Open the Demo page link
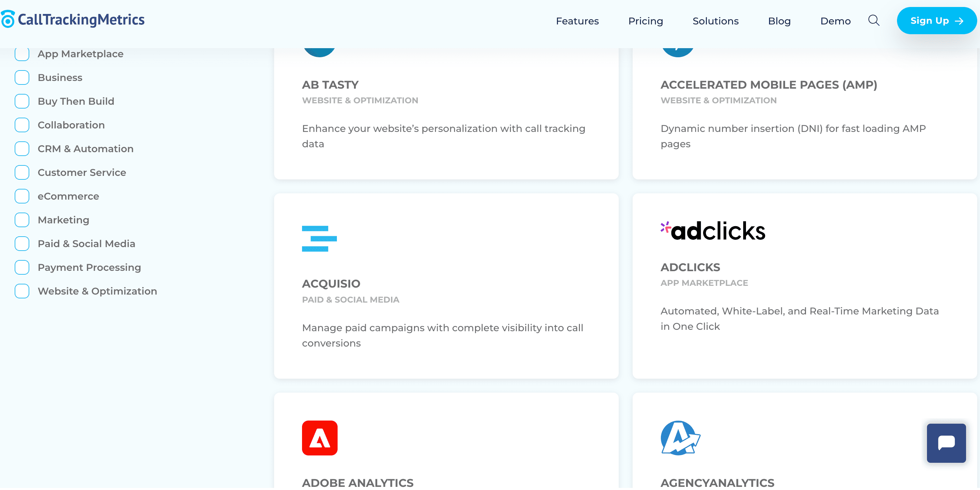Image resolution: width=980 pixels, height=490 pixels. 835,21
